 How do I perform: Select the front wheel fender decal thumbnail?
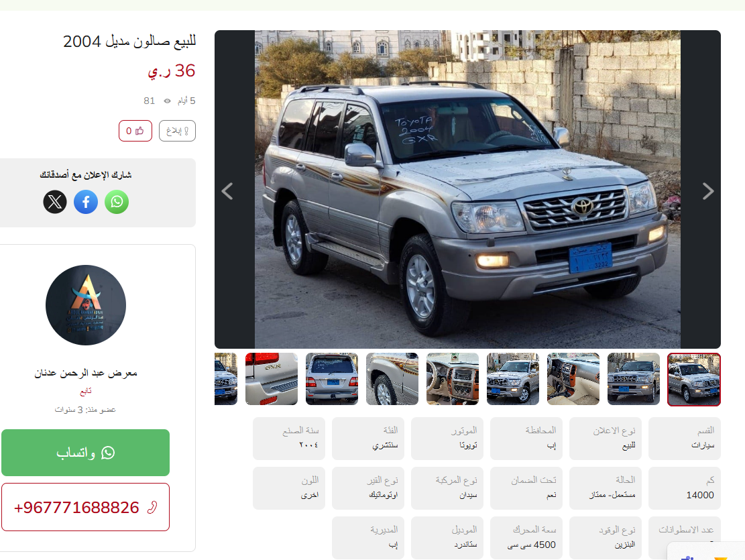pyautogui.click(x=392, y=379)
